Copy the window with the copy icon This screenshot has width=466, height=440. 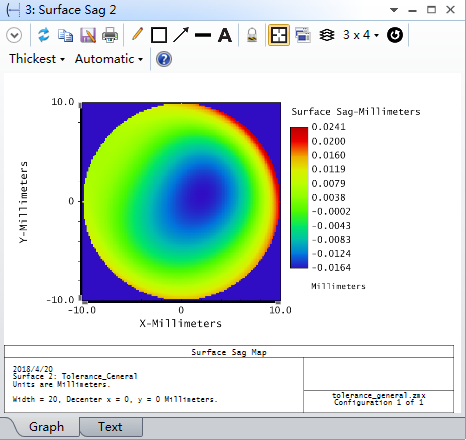pos(65,35)
